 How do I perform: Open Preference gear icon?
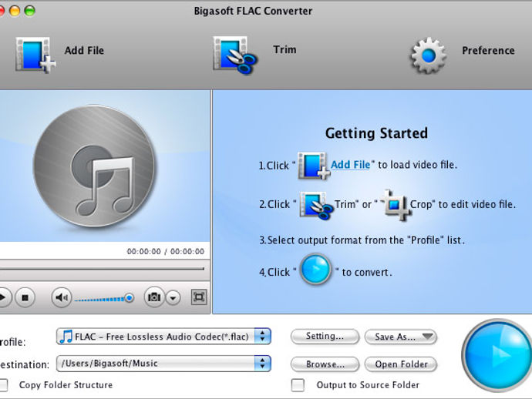pos(429,55)
